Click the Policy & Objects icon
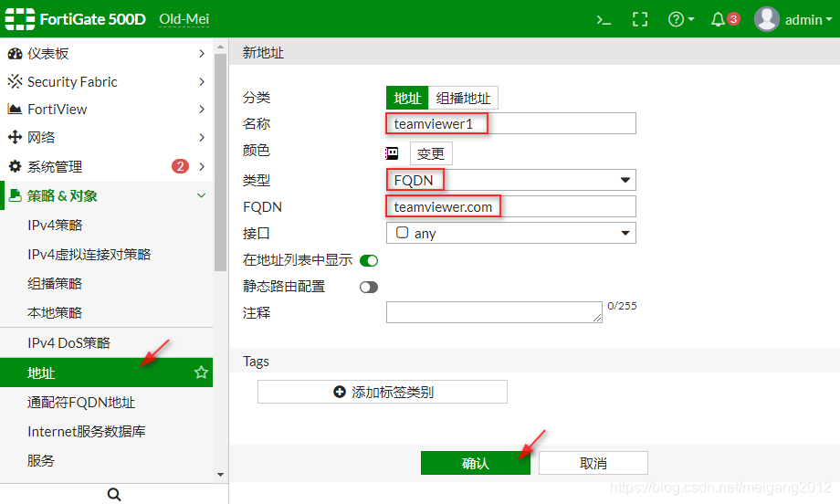Screen dimensions: 840x504 click(15, 195)
